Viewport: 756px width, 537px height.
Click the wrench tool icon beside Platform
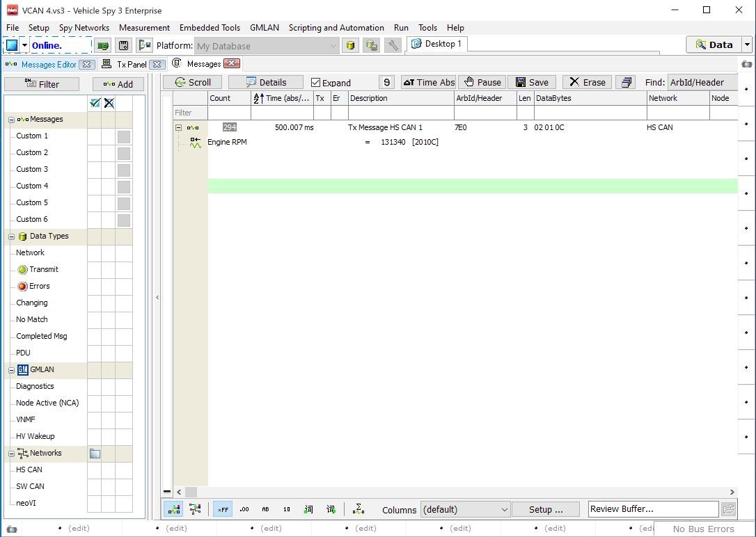(x=393, y=46)
